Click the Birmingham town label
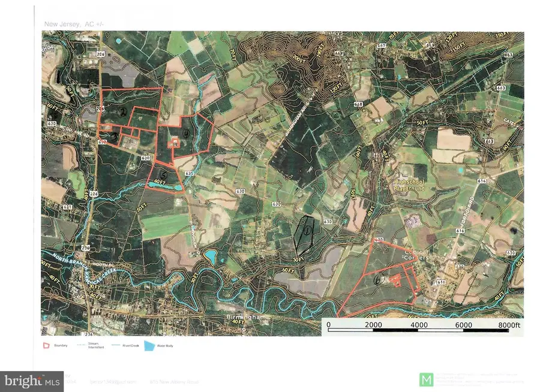The image size is (540, 392). tap(244, 316)
